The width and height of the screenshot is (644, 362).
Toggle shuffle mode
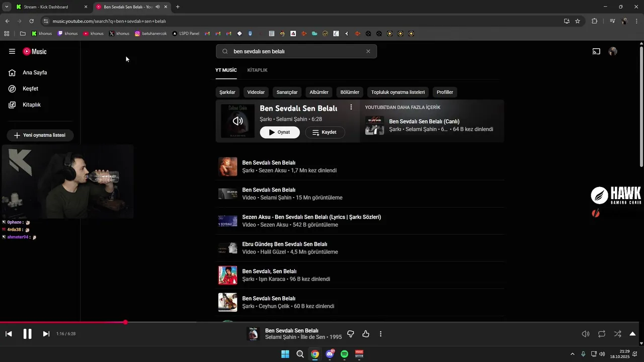point(617,334)
